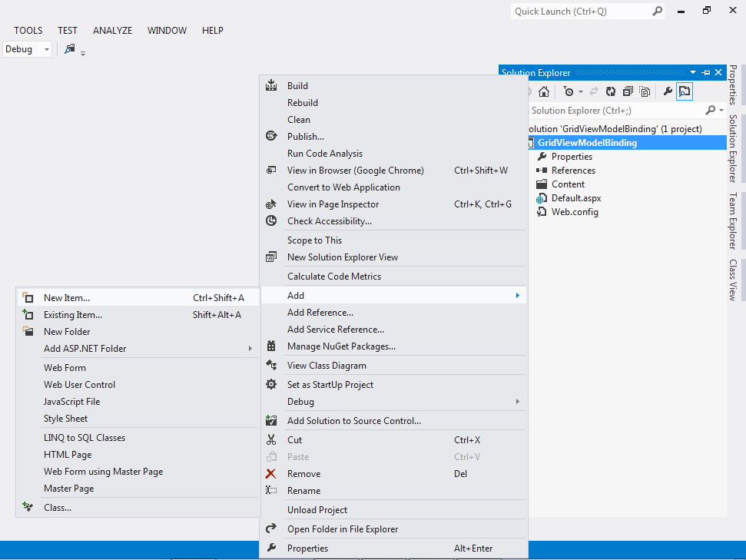Click the Refresh icon in Solution Explorer toolbar
This screenshot has height=560, width=746.
(611, 91)
